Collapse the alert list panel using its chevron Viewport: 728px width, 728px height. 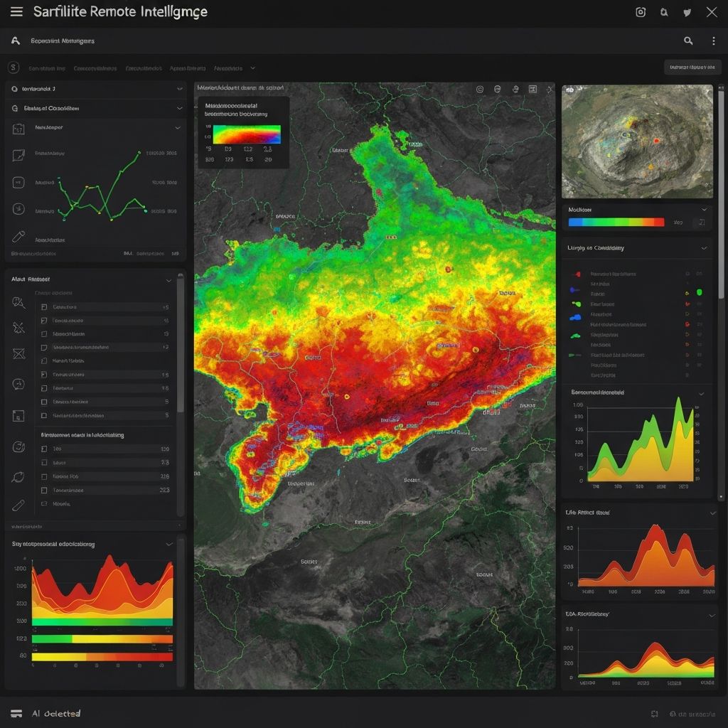(x=168, y=280)
